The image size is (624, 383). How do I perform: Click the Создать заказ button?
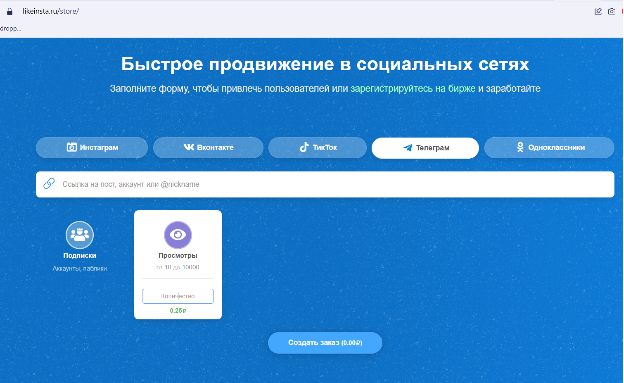click(x=325, y=343)
